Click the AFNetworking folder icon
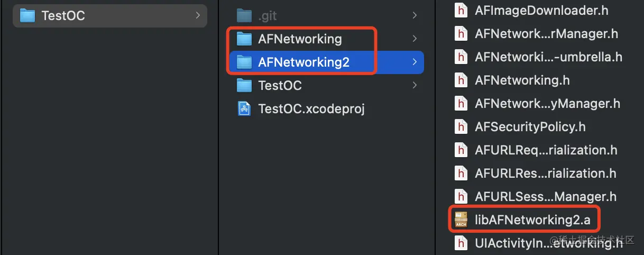644x255 pixels. point(244,39)
